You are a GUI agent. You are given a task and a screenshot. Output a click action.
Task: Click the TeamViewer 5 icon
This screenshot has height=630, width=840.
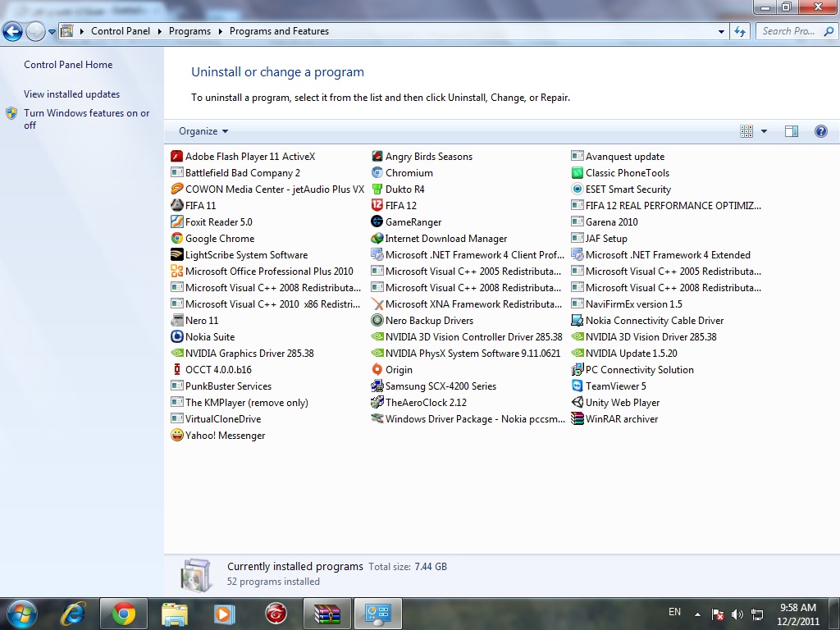tap(577, 386)
